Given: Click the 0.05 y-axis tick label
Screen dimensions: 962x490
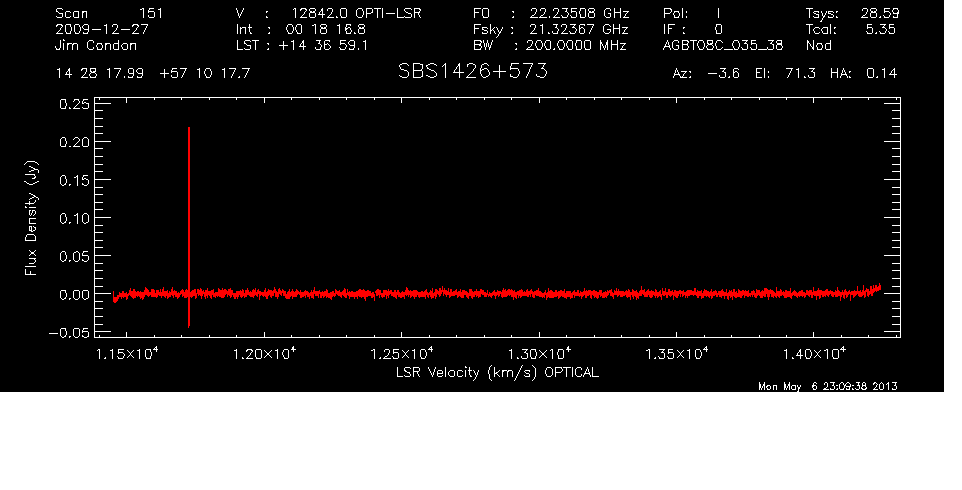Looking at the screenshot, I should (x=74, y=257).
